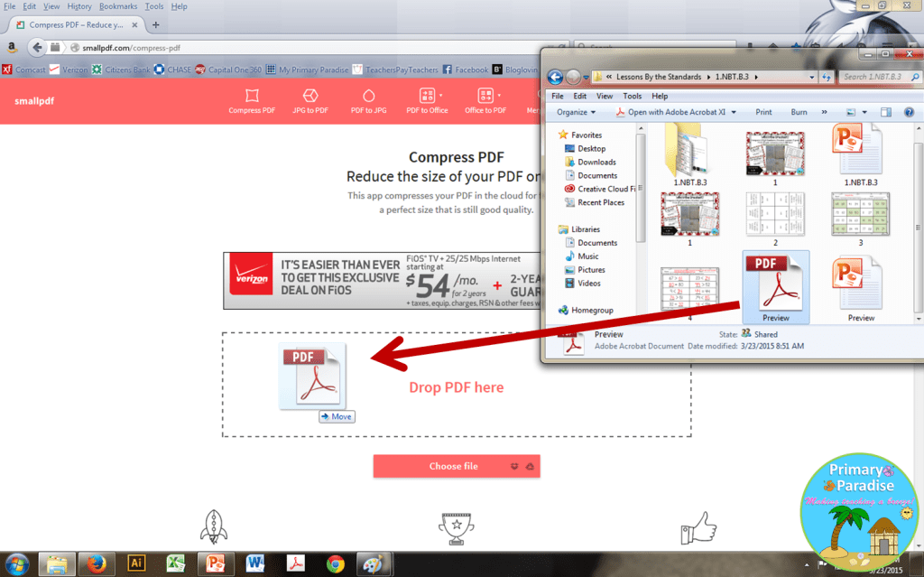924x577 pixels.
Task: Open the Firefox File menu
Action: pyautogui.click(x=9, y=6)
